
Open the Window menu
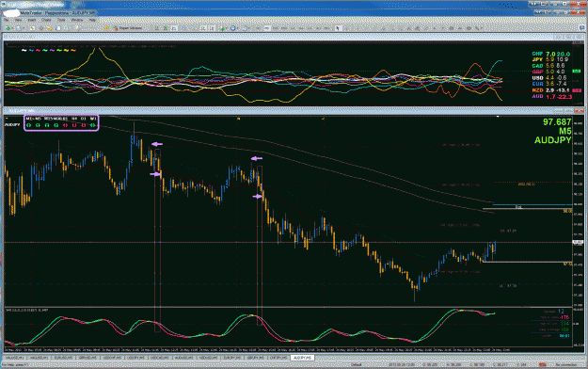(x=77, y=20)
